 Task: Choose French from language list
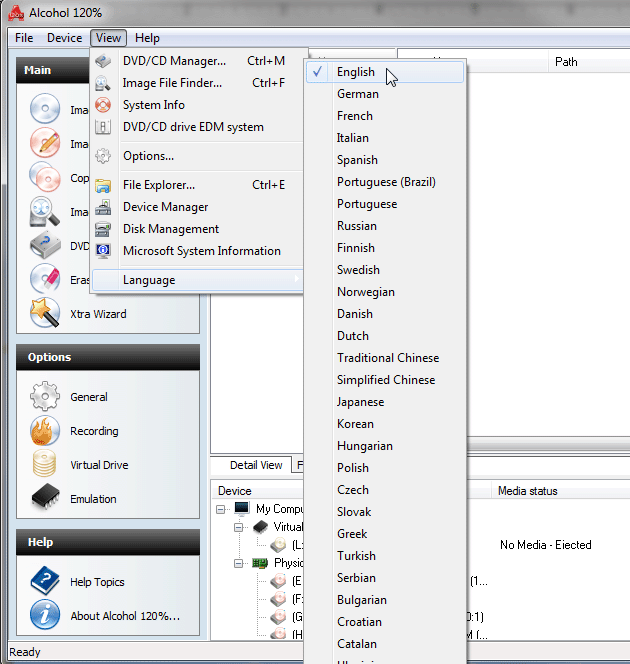385,116
